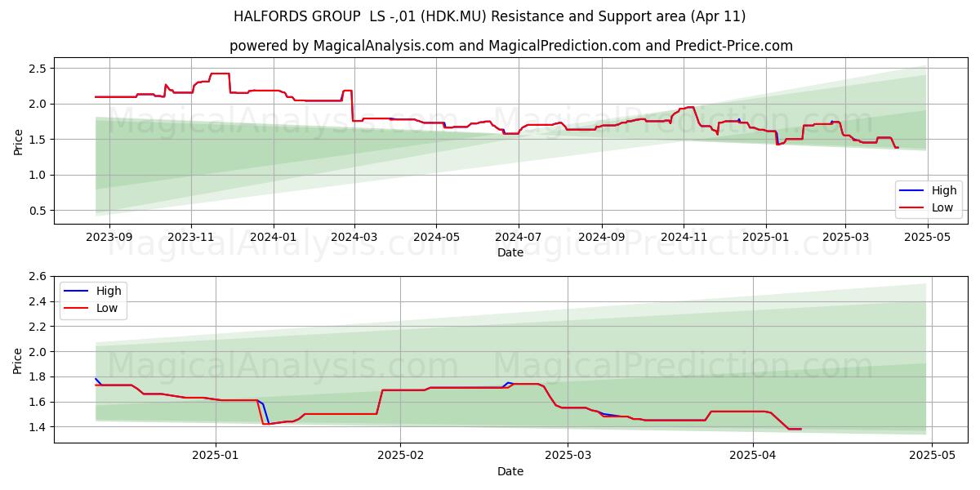Click 'Low' in the bottom chart legend
This screenshot has height=490, width=980.
108,308
